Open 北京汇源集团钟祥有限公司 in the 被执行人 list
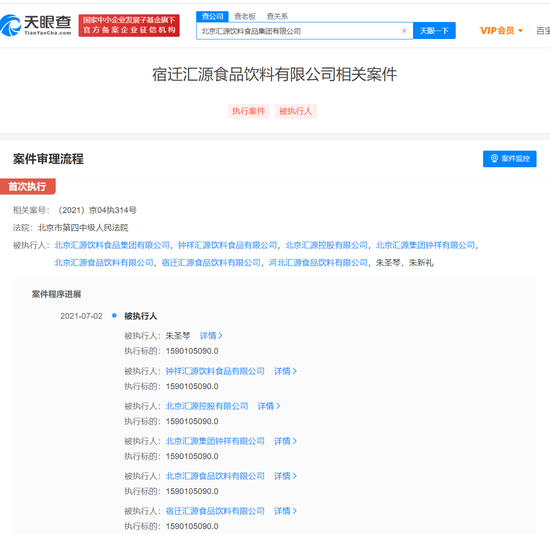The height and width of the screenshot is (534, 550). pyautogui.click(x=425, y=245)
